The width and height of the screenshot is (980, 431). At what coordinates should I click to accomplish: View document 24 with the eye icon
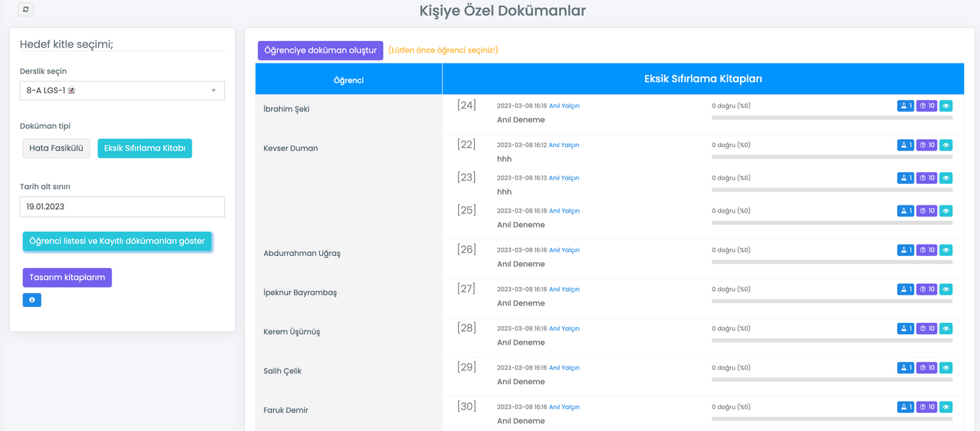(946, 106)
